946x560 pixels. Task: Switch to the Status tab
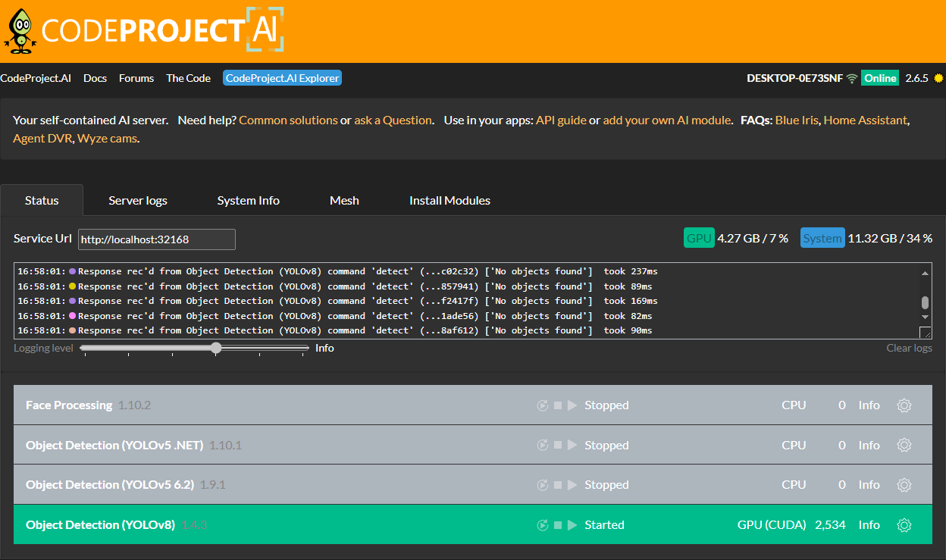click(x=42, y=201)
